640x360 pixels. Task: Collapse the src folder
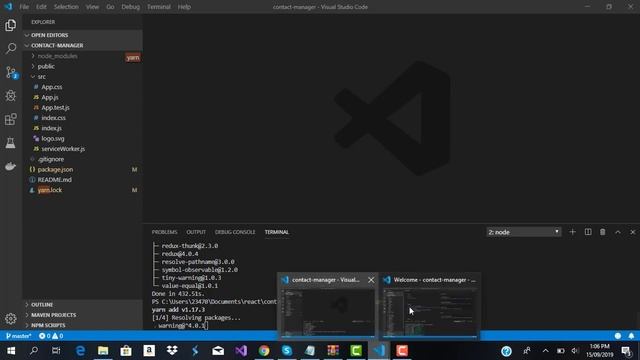click(x=82, y=76)
